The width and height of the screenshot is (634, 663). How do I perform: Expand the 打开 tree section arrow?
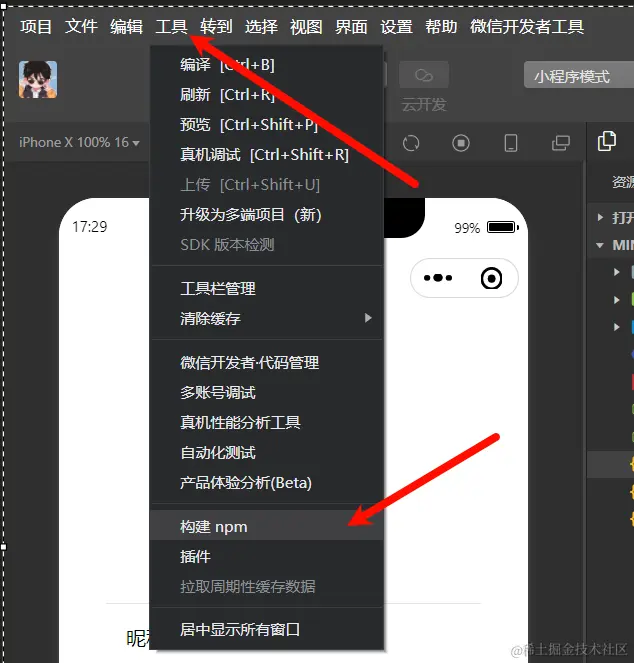[x=600, y=218]
